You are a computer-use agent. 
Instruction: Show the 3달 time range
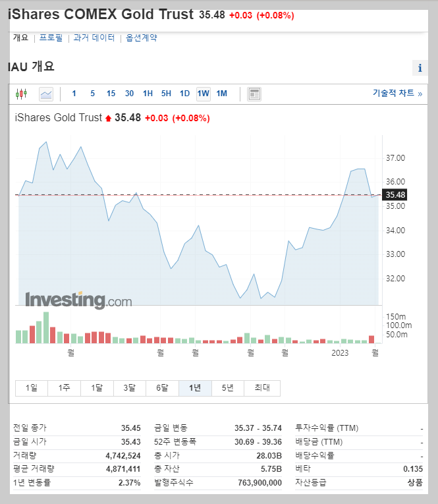pyautogui.click(x=130, y=388)
